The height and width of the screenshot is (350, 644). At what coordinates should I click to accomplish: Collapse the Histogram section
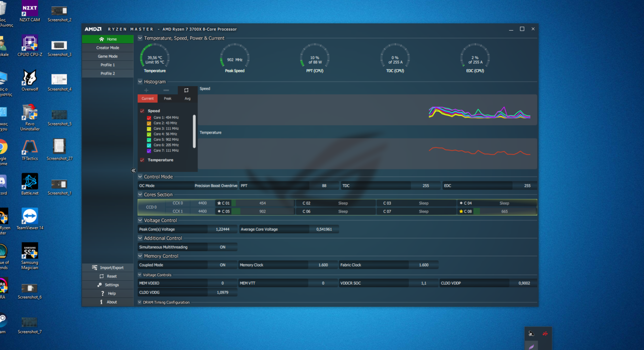tap(140, 82)
